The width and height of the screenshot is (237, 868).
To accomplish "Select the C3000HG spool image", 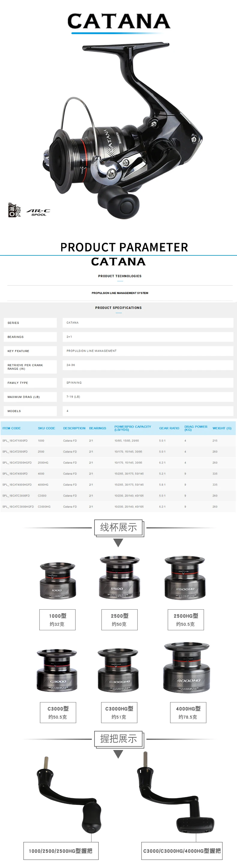I will click(118, 671).
